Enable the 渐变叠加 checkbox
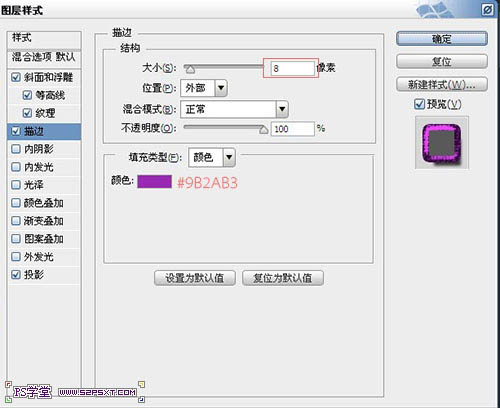This screenshot has width=500, height=408. point(16,221)
